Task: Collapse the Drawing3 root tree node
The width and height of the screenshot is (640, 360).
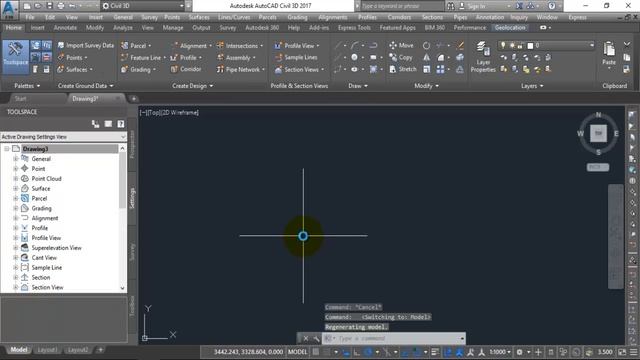Action: click(7, 149)
